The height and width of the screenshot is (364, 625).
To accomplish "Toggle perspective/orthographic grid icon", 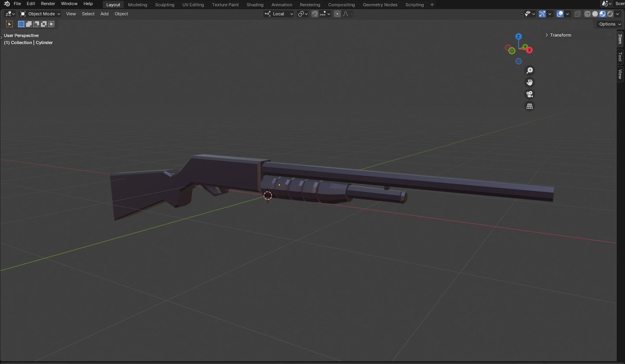I will [x=530, y=106].
